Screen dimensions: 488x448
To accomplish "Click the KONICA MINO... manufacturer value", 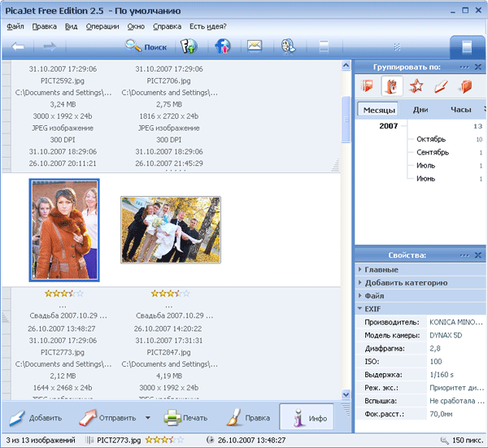I will tap(456, 322).
